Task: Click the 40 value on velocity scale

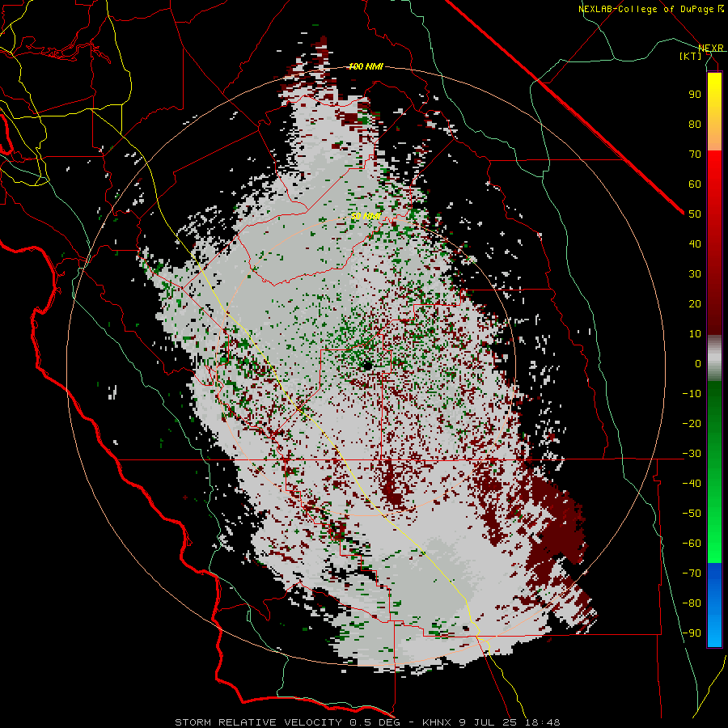Action: coord(695,243)
